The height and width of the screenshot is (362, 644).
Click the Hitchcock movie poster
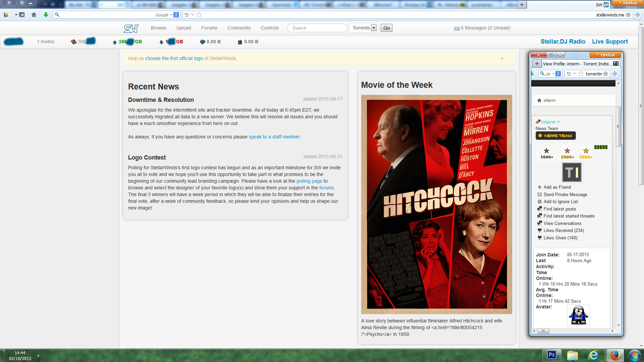click(436, 204)
